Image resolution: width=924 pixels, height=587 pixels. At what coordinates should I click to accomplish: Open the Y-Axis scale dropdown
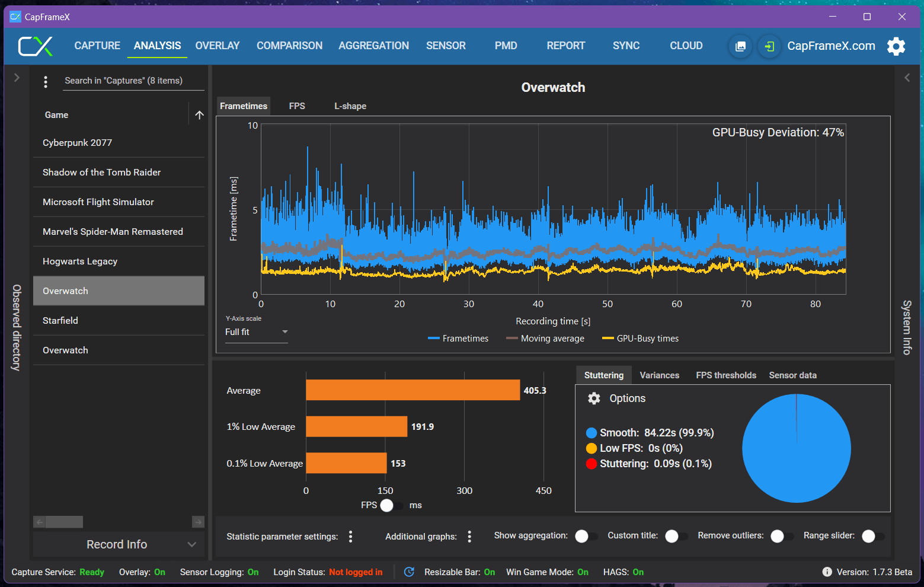pyautogui.click(x=255, y=332)
